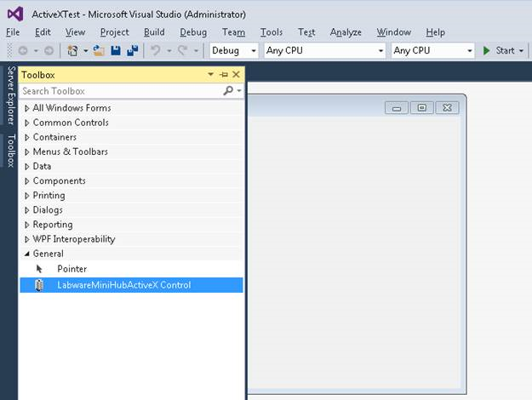Click the Navigate Backward icon
532x400 pixels.
tap(23, 51)
